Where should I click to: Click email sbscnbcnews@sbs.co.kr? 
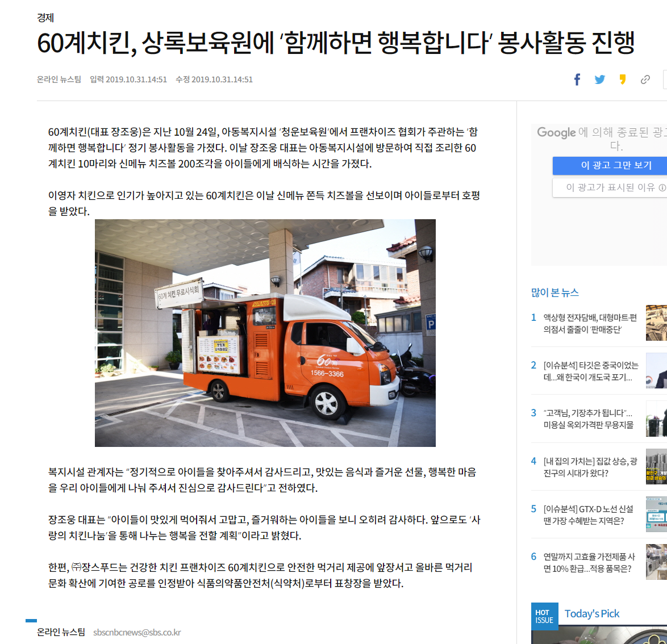(x=137, y=633)
